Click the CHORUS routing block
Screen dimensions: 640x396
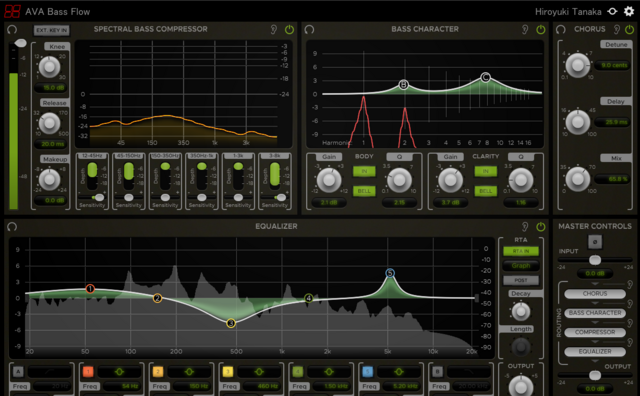[x=595, y=294]
